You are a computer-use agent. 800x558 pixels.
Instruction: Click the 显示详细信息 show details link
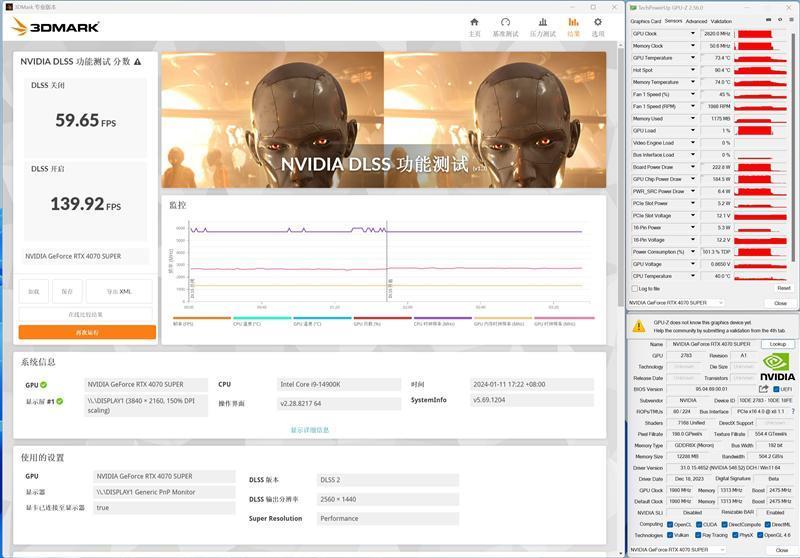(x=310, y=430)
